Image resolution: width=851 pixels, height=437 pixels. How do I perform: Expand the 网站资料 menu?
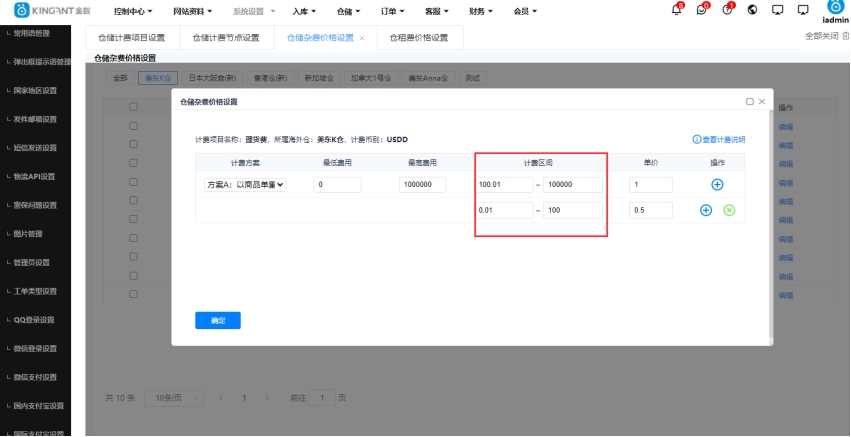tap(193, 11)
